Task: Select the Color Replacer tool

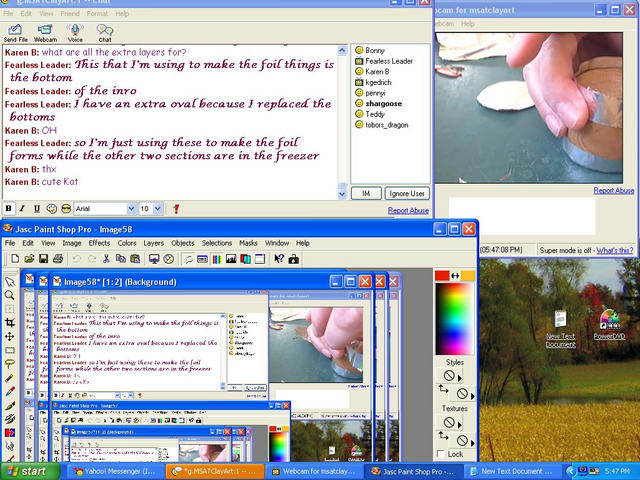Action: click(x=10, y=433)
